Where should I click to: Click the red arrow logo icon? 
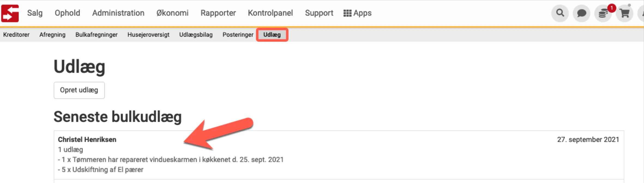click(10, 13)
